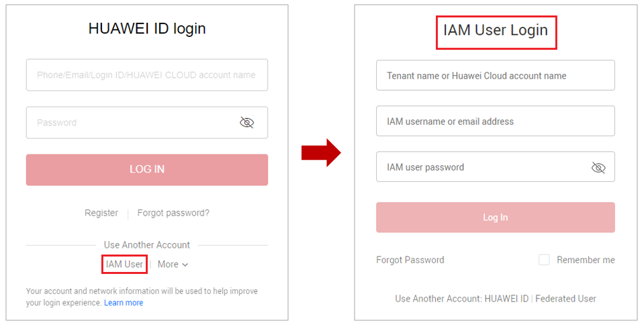Enable the Remember me checkbox

point(544,260)
